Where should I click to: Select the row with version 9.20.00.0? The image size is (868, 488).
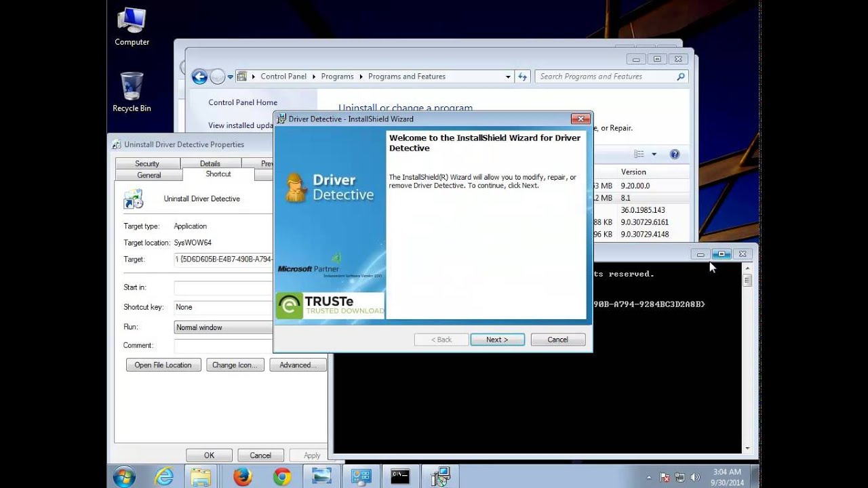640,186
